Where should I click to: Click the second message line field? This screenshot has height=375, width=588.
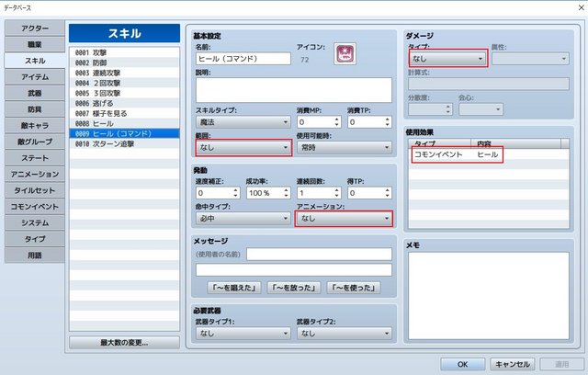[294, 269]
